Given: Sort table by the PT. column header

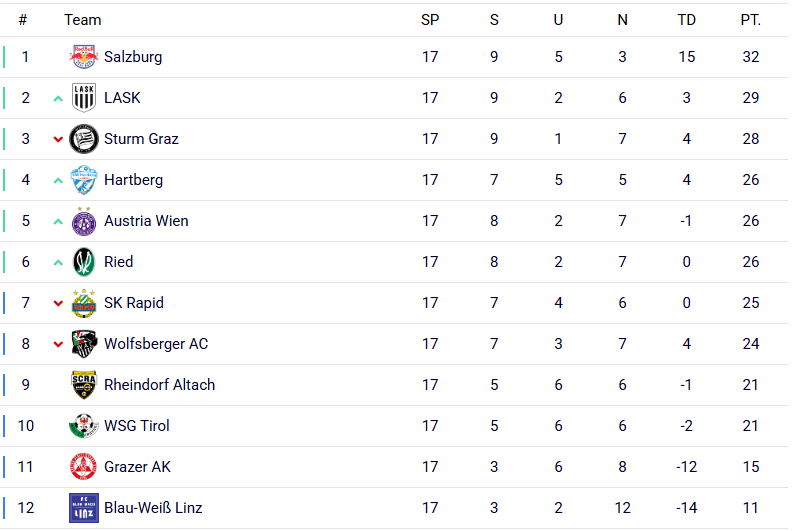Looking at the screenshot, I should [x=750, y=20].
